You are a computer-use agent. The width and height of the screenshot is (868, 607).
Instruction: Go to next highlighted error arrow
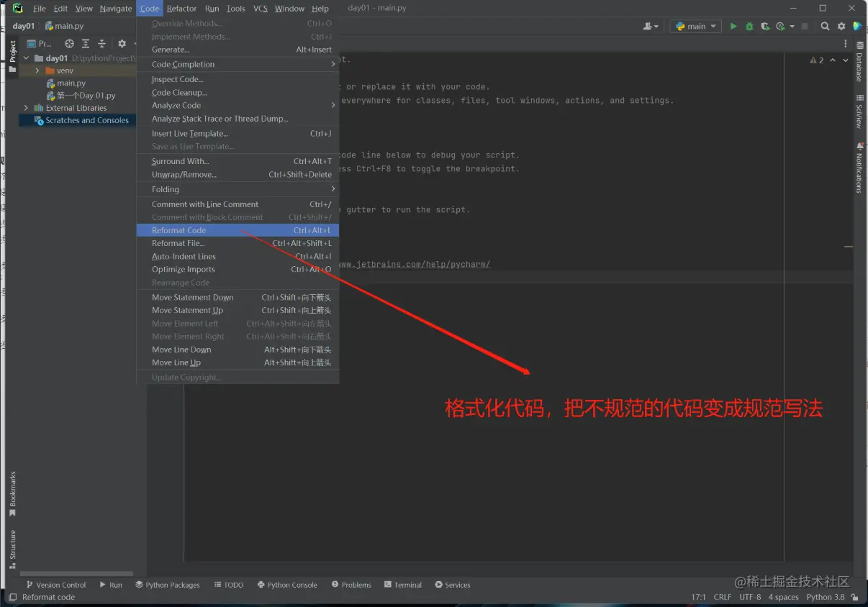point(844,60)
